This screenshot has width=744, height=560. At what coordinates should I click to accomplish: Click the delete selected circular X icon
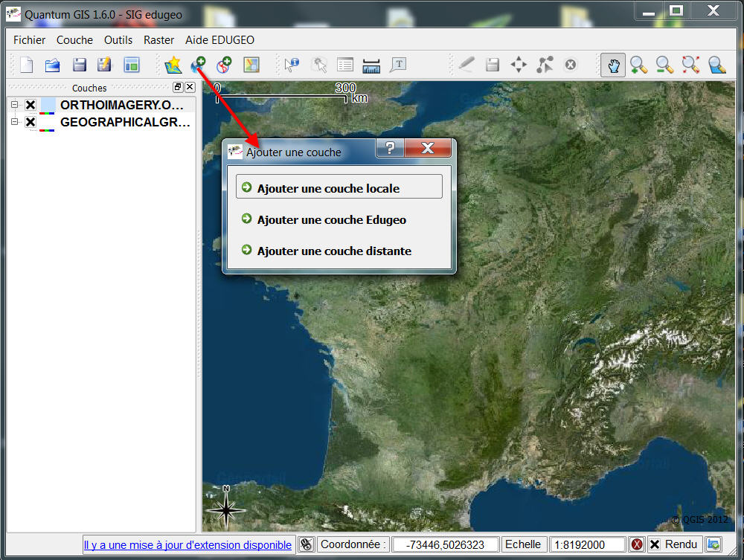pos(571,65)
